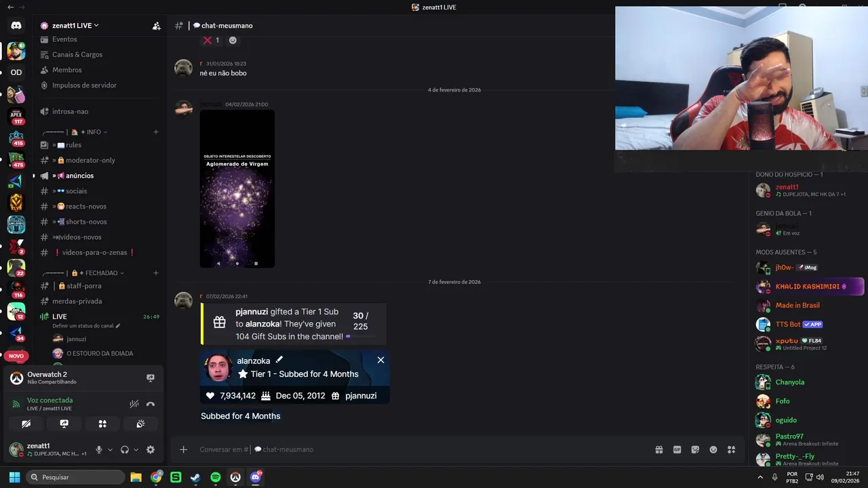Click the attach file plus button
The width and height of the screenshot is (868, 488).
point(183,449)
